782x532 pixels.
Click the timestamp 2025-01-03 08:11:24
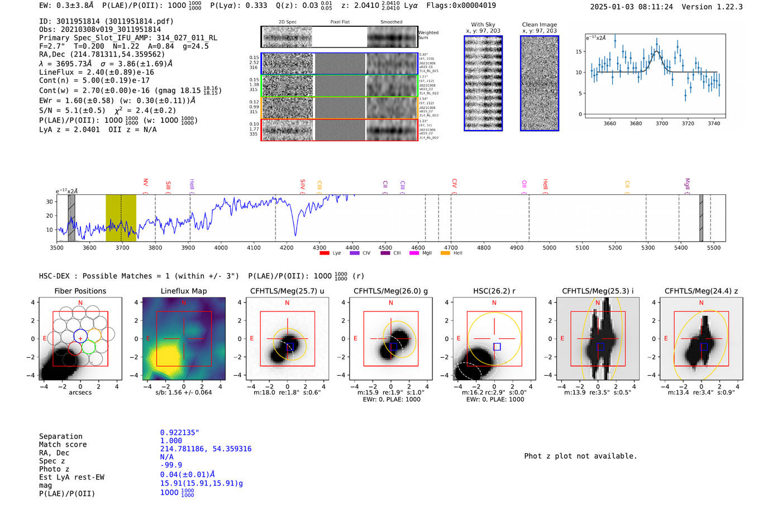tap(631, 7)
